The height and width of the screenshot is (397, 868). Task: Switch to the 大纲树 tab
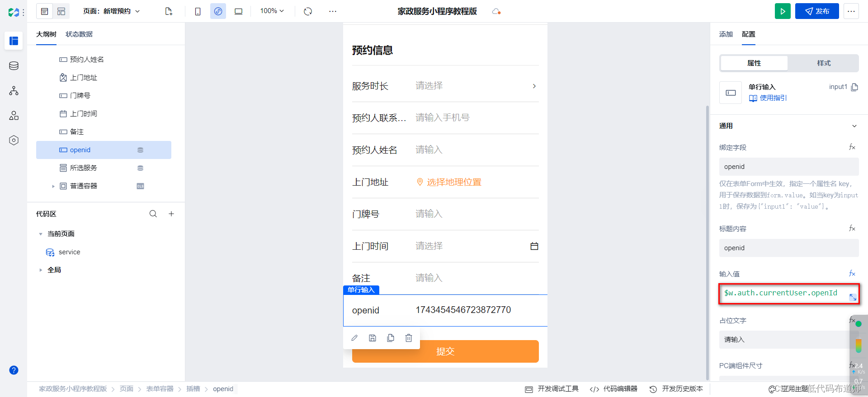46,34
